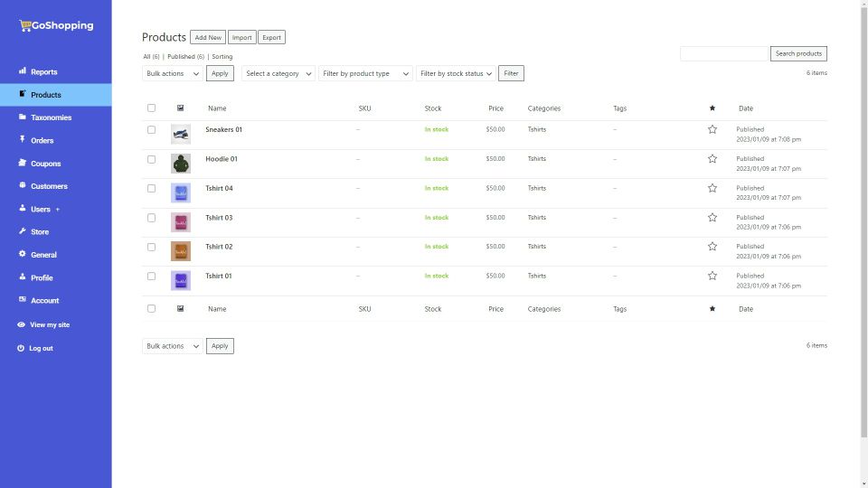
Task: Mark Tshirt 04 as featured with star
Action: 712,188
